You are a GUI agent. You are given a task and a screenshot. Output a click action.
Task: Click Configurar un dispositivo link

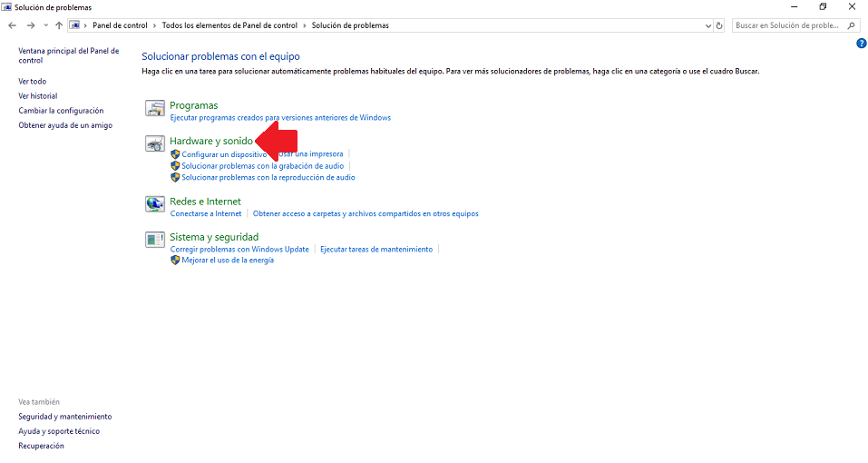[224, 154]
